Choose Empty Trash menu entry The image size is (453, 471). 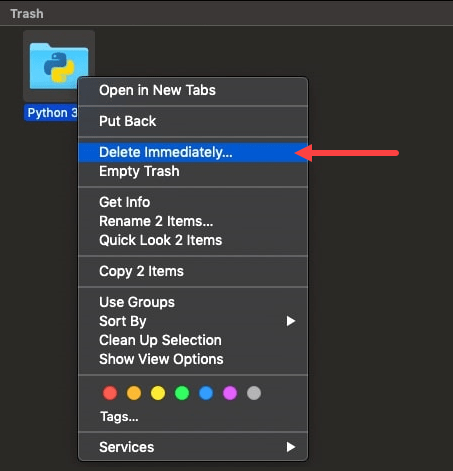tap(193, 171)
